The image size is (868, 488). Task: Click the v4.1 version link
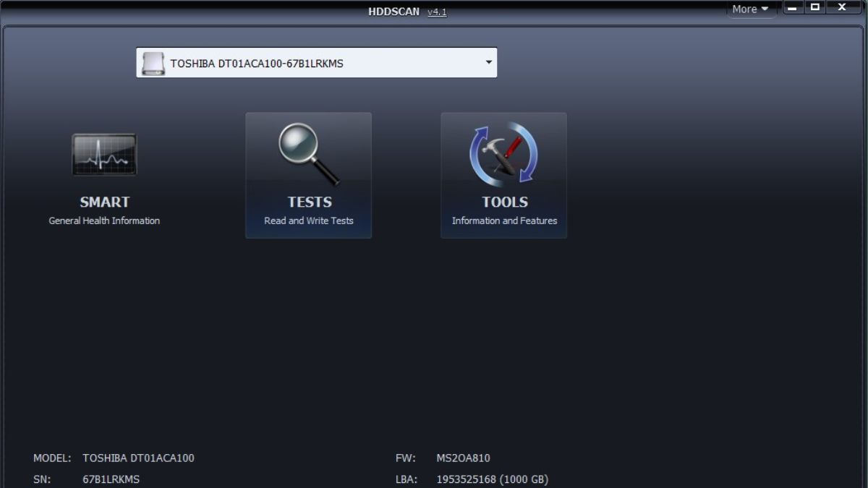[x=437, y=12]
